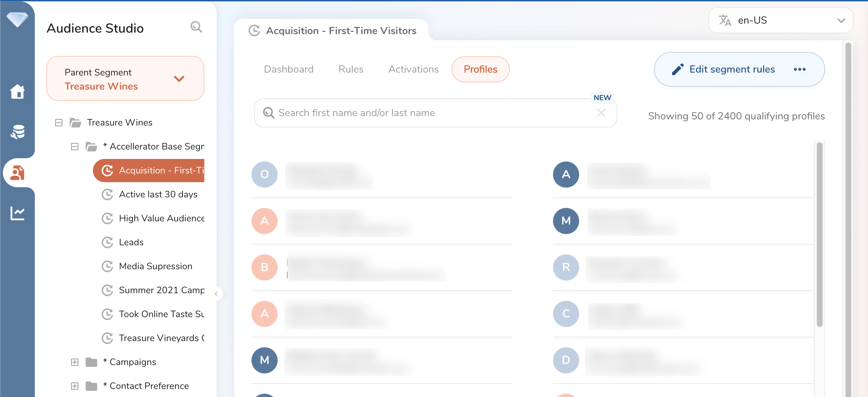868x397 pixels.
Task: Collapse the Accellerator Base Segments folder
Action: click(75, 147)
